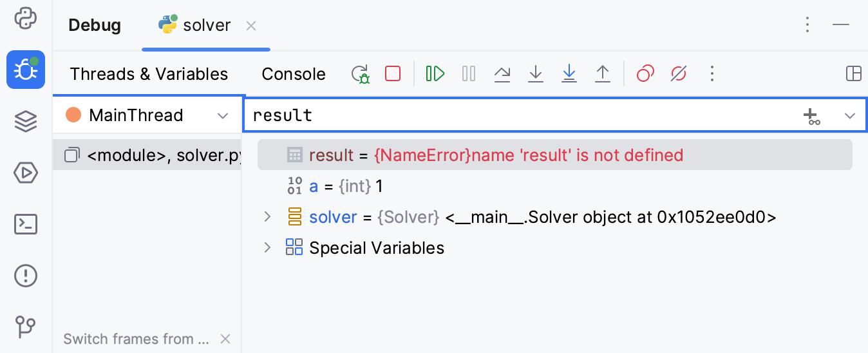Resume program execution

pyautogui.click(x=435, y=74)
